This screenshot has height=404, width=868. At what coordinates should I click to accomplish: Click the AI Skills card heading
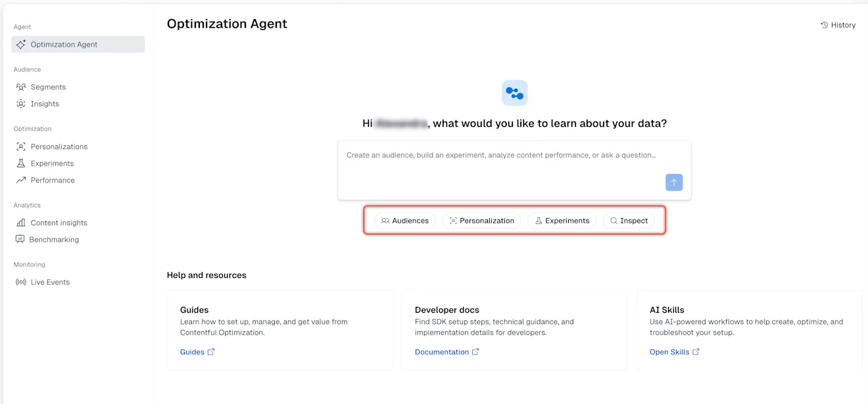click(x=667, y=310)
